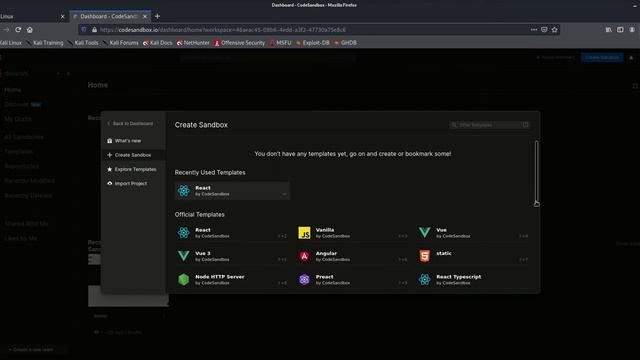The height and width of the screenshot is (360, 640).
Task: Switch to the Dashboard - CodeSandbox tab
Action: (110, 16)
